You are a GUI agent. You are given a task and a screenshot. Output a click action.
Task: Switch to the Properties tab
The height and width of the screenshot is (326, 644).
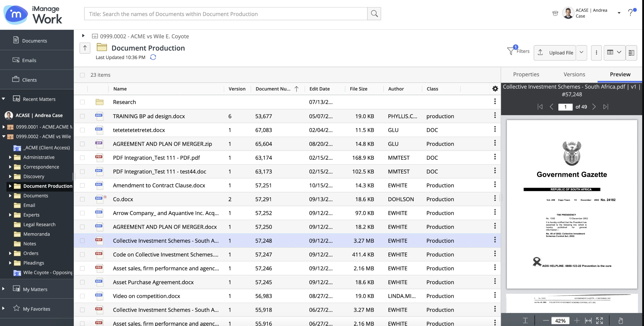click(526, 74)
